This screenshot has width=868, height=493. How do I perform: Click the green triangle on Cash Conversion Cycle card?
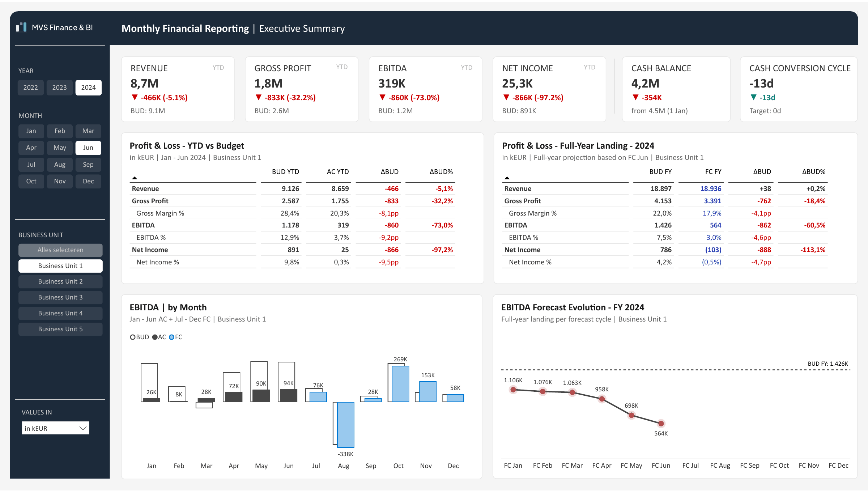(x=754, y=97)
